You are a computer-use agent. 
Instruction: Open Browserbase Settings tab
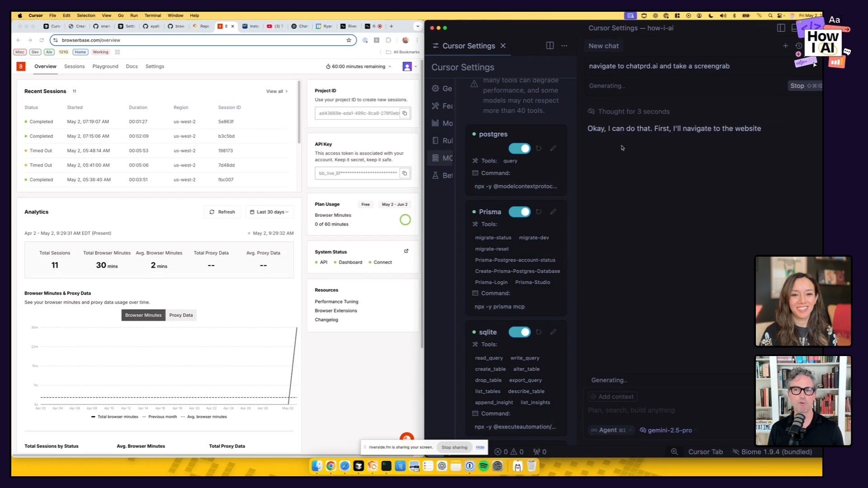[x=155, y=66]
